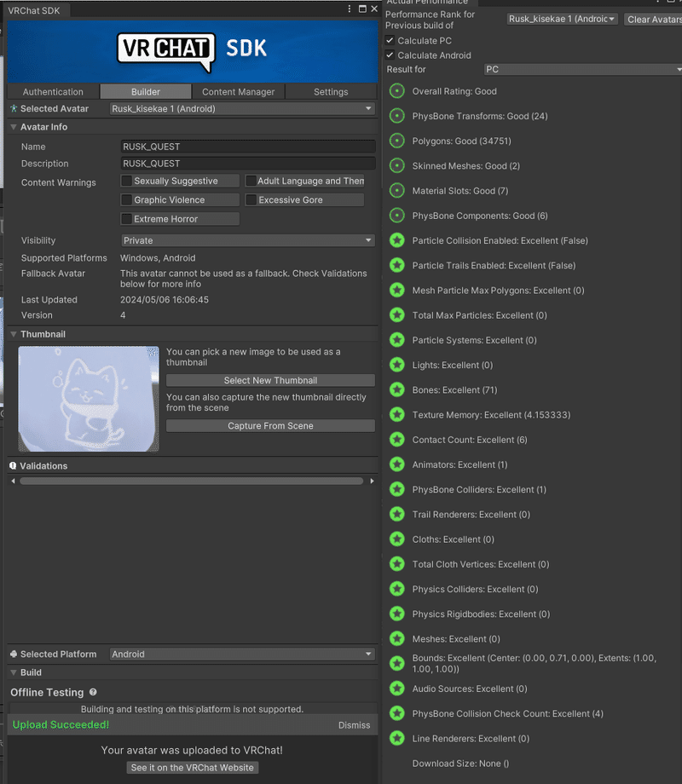Click the Validations info icon
The height and width of the screenshot is (784, 682).
pyautogui.click(x=13, y=465)
